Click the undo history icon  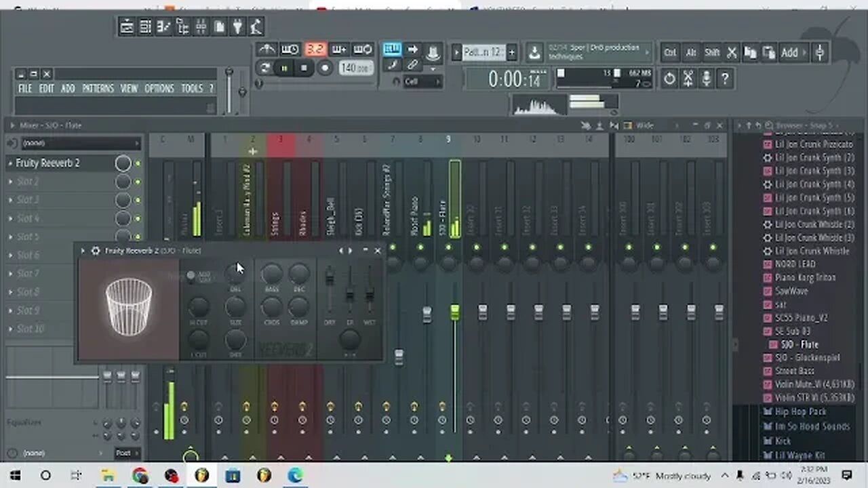pyautogui.click(x=669, y=79)
